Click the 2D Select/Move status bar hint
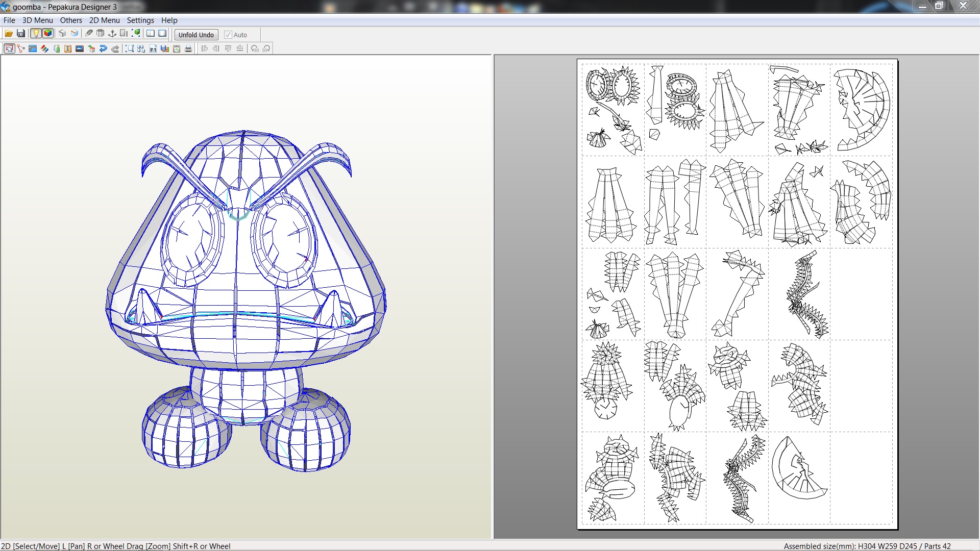 pos(115,546)
